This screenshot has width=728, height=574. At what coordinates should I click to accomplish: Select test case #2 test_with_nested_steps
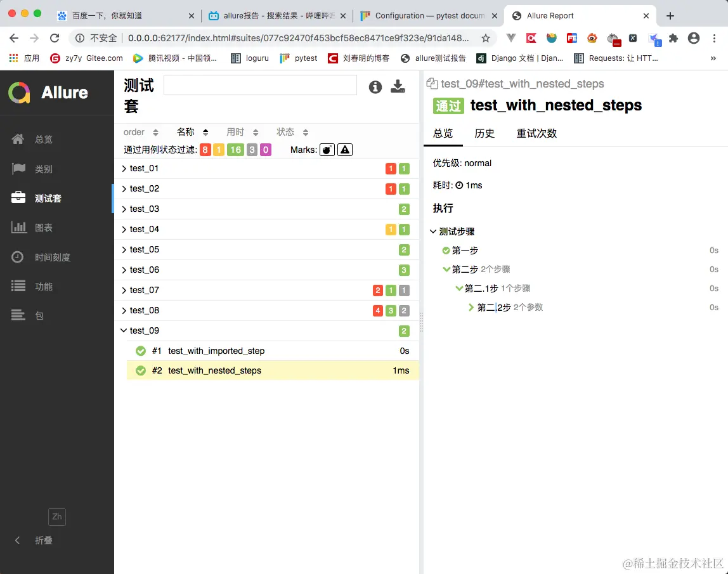(x=273, y=370)
